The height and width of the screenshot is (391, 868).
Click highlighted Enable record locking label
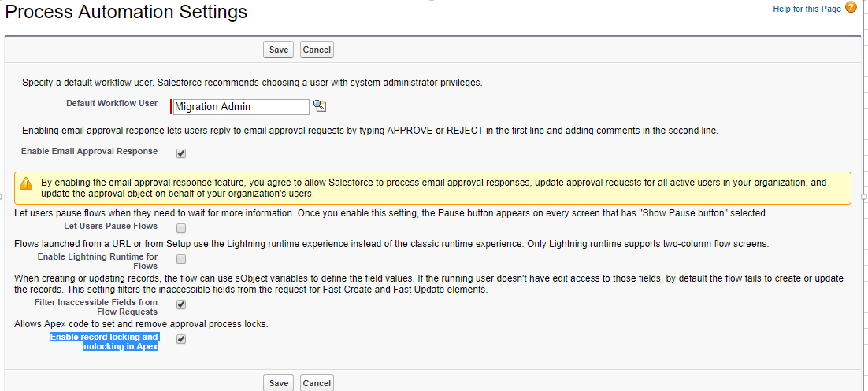tap(104, 341)
